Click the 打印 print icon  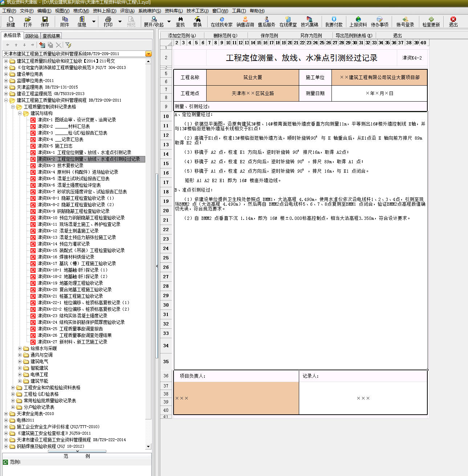(108, 21)
